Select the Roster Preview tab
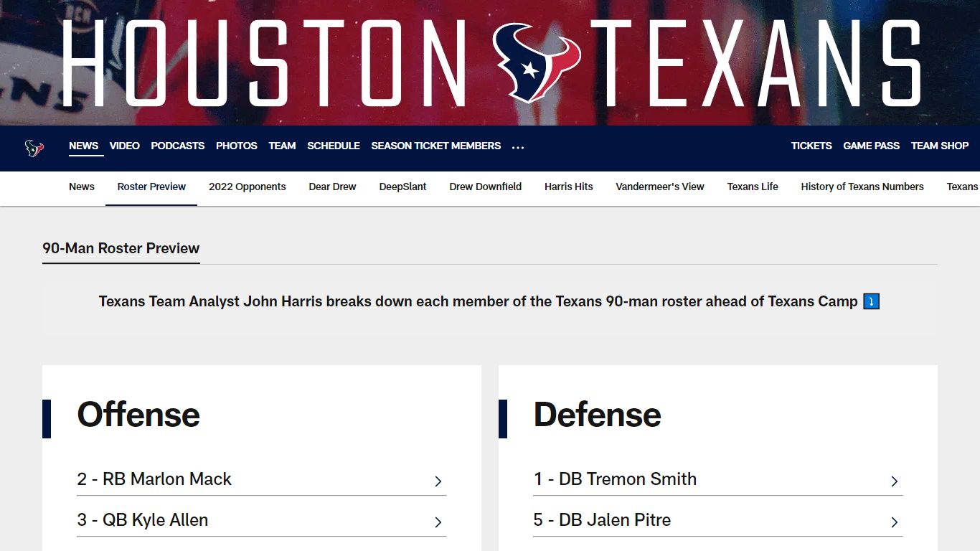Screen dimensions: 980x551 point(151,187)
